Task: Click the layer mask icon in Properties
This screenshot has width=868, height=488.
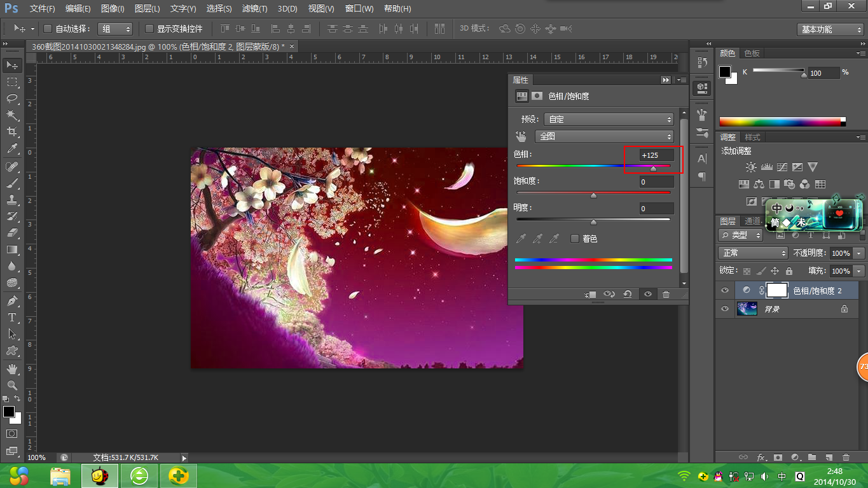Action: point(537,96)
